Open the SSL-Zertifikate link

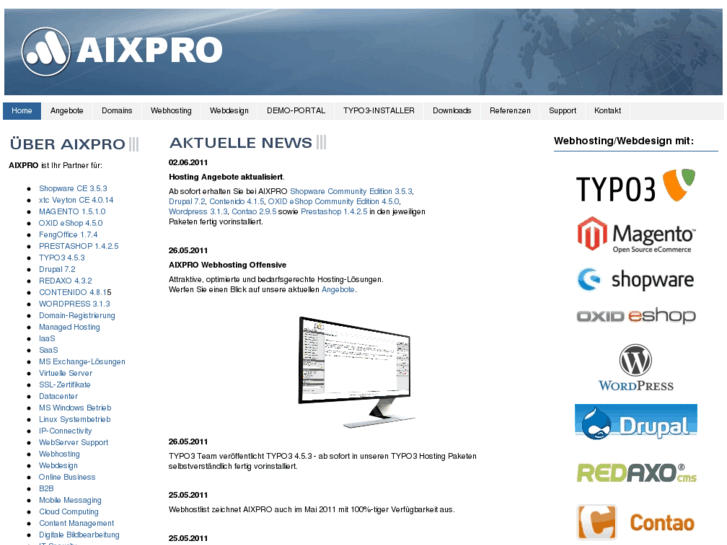pos(65,385)
